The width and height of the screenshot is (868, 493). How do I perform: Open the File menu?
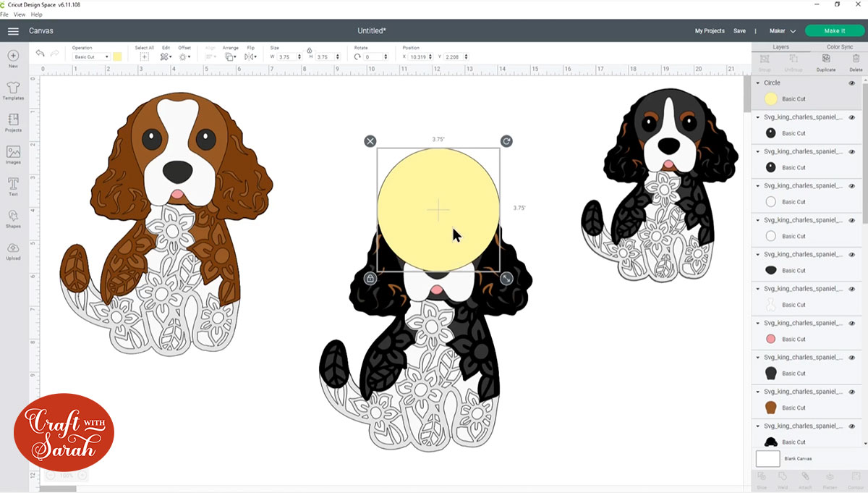[4, 14]
